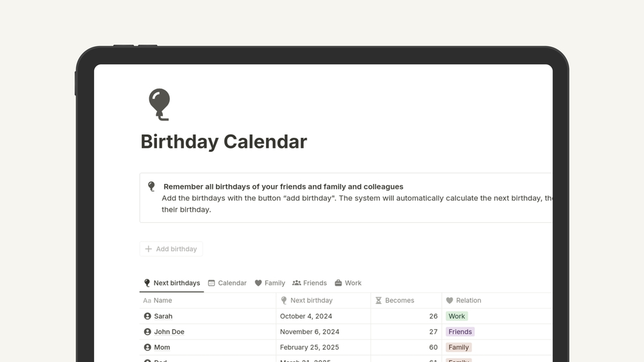Viewport: 644px width, 362px height.
Task: Open the Relation column header options
Action: [468, 300]
